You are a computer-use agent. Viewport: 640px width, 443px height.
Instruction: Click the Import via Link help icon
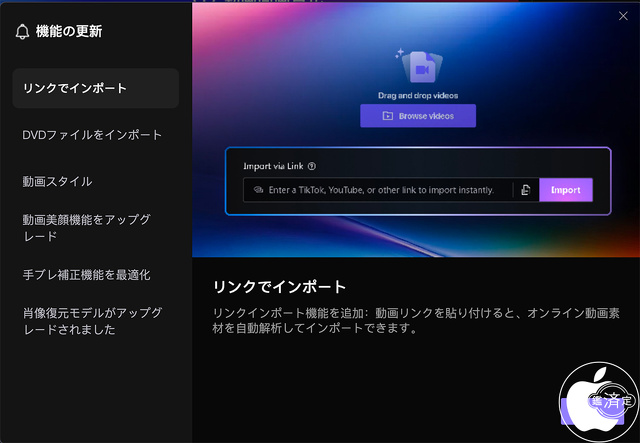point(312,166)
